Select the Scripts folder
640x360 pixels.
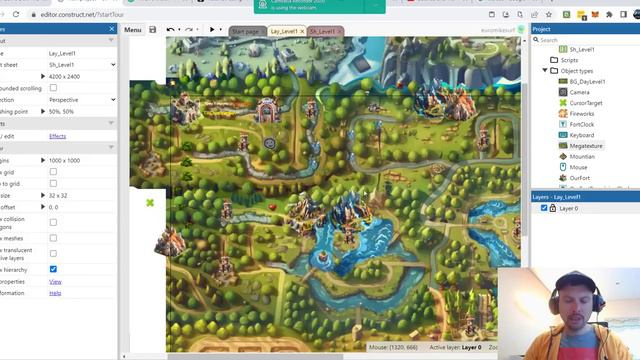[569, 60]
